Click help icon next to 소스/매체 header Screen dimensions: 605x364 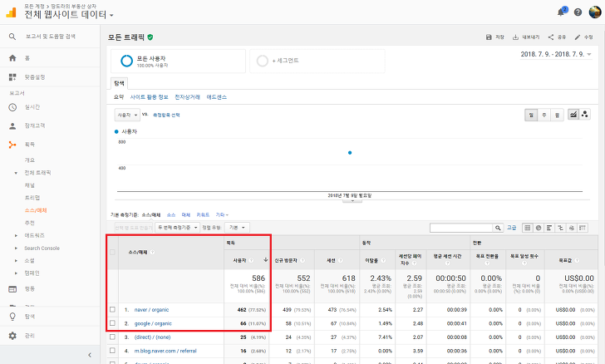tap(152, 252)
